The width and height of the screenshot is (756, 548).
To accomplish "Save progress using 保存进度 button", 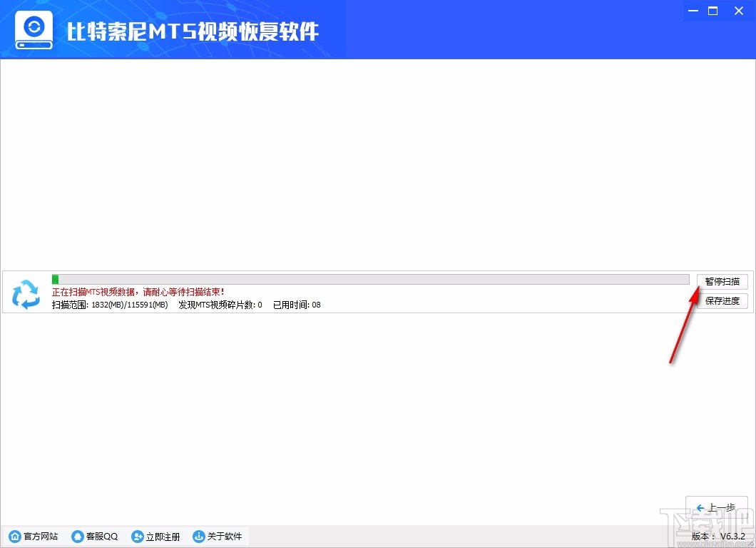I will pos(722,300).
